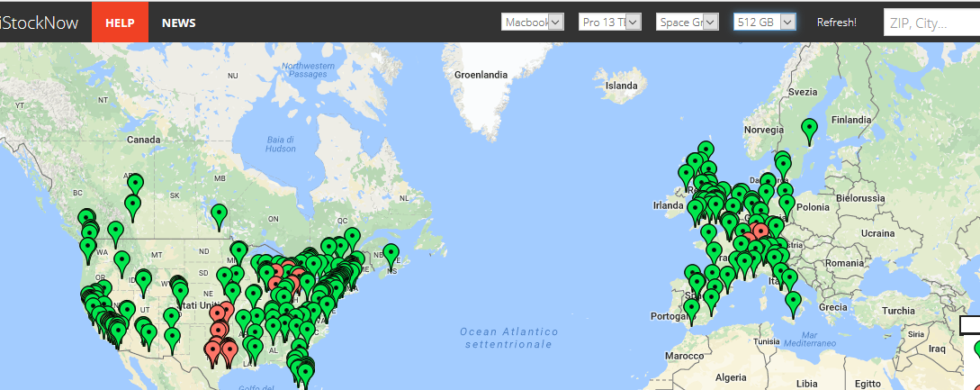Viewport: 980px width, 390px height.
Task: Open the HELP menu item
Action: [120, 23]
